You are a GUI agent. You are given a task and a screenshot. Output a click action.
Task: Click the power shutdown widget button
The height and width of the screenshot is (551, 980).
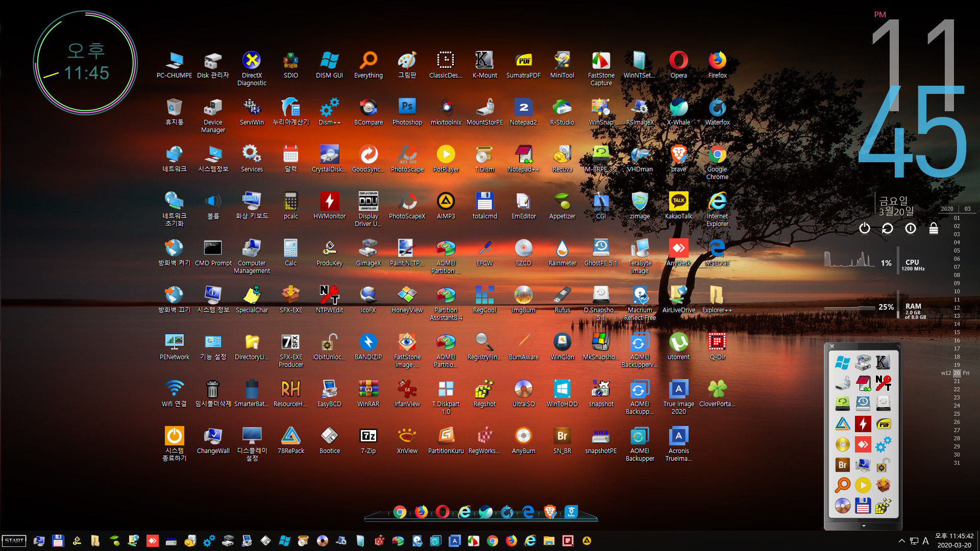tap(864, 228)
